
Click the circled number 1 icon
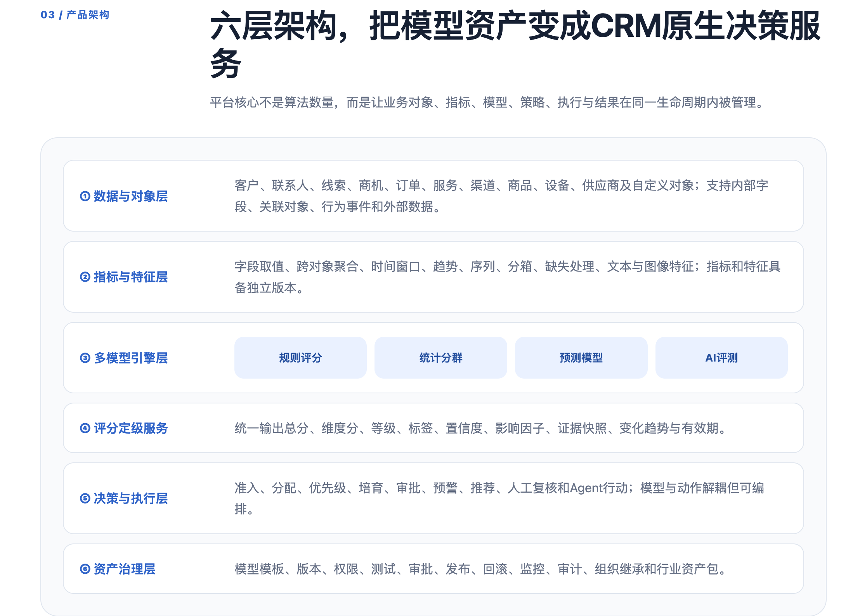[85, 196]
